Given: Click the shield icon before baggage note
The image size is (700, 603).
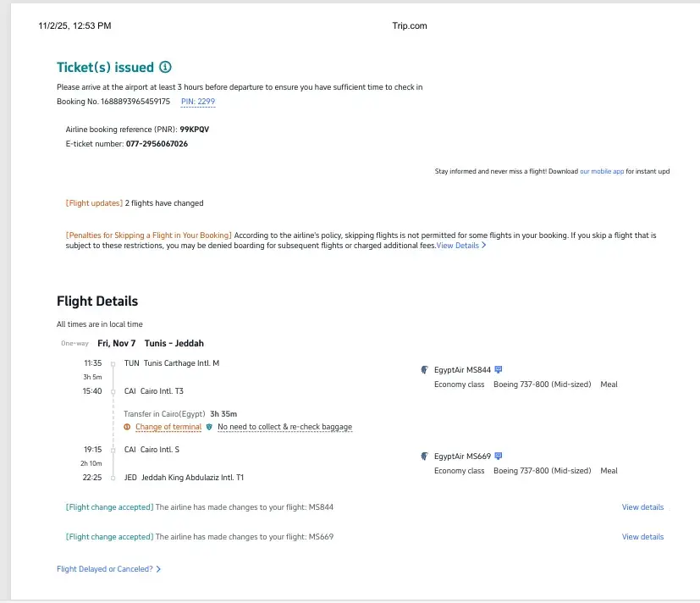Looking at the screenshot, I should pyautogui.click(x=209, y=427).
